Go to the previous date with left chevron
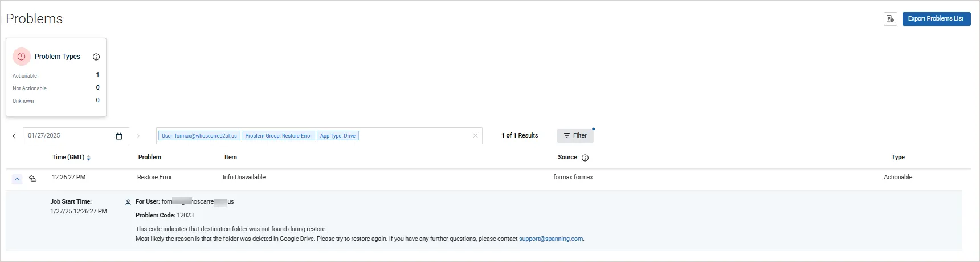The width and height of the screenshot is (980, 262). click(14, 136)
